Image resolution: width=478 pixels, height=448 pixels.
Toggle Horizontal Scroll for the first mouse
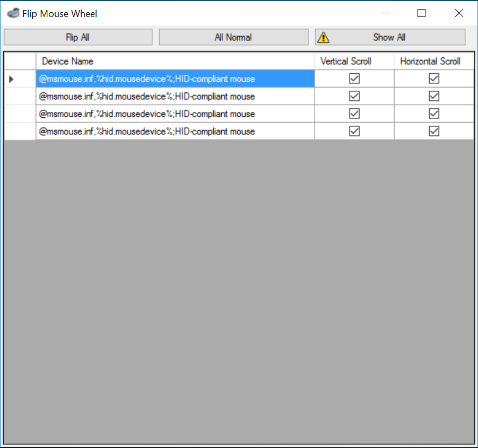434,79
